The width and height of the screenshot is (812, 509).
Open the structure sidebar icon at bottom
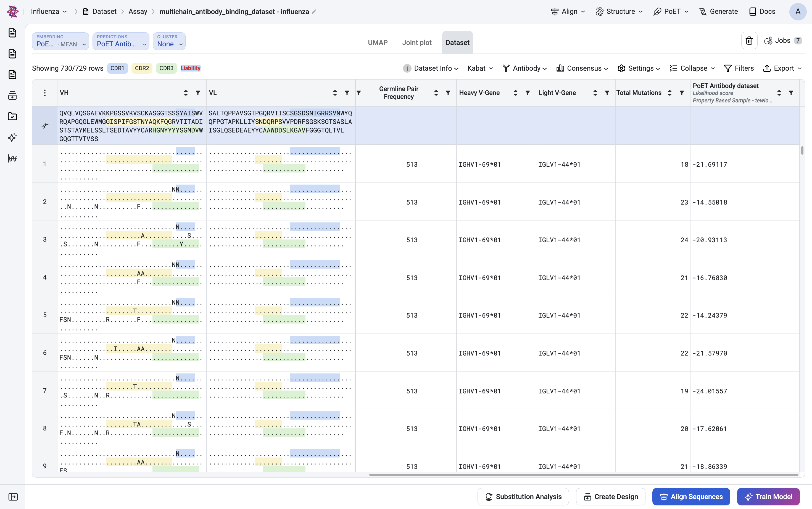pos(12,158)
